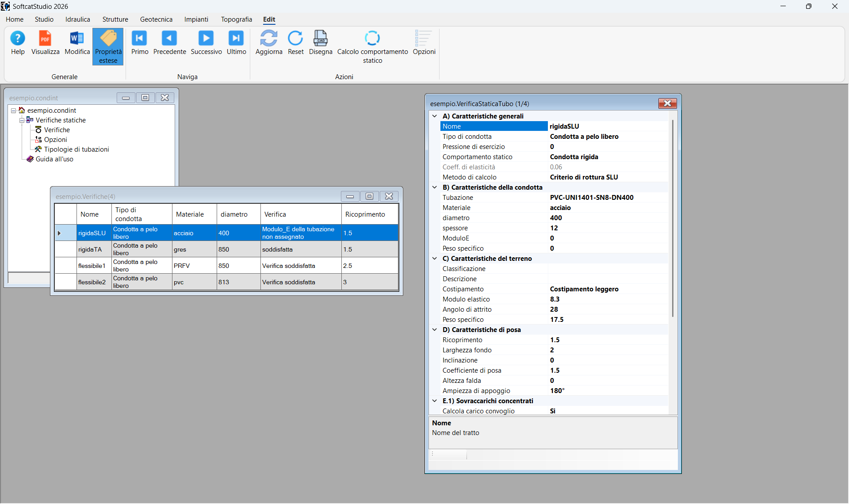Open the Help icon in ribbon
Viewport: 849px width, 504px height.
18,38
